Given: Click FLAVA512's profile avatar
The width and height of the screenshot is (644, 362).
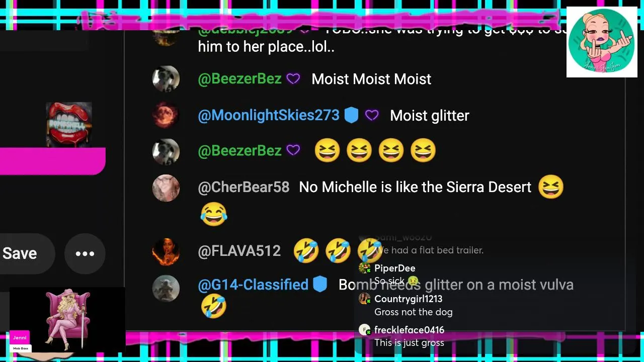Looking at the screenshot, I should coord(166,251).
